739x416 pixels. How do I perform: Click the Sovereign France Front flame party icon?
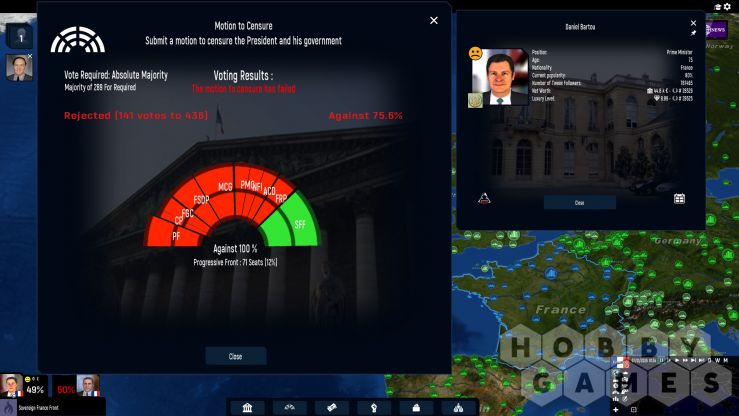tap(8, 407)
